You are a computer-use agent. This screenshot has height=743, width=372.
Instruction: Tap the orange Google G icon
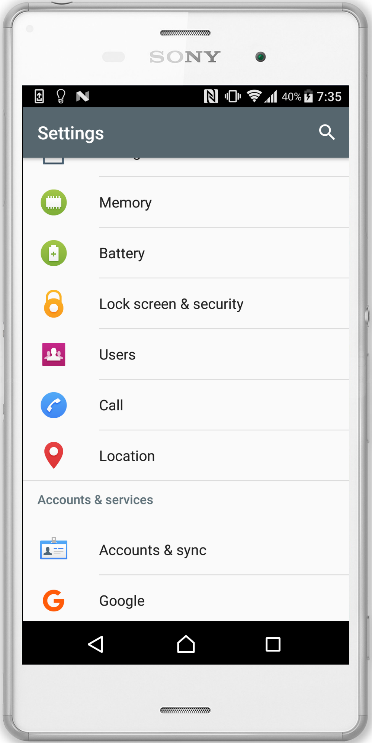coord(54,600)
